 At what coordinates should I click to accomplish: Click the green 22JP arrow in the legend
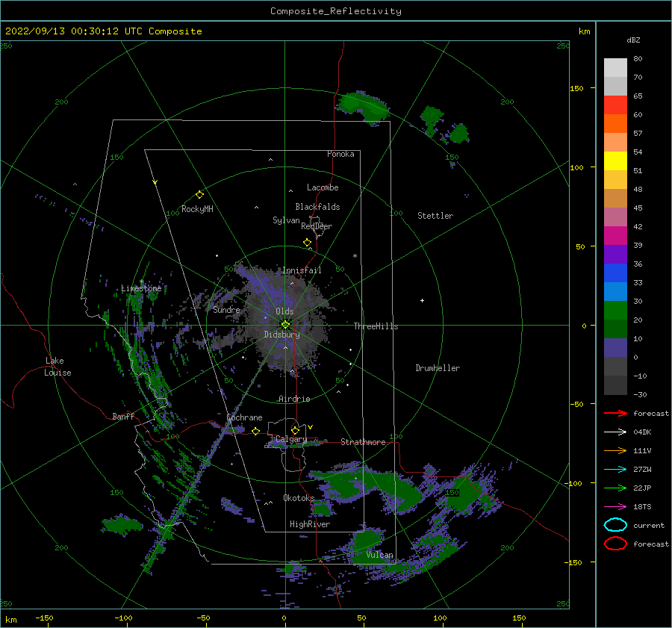(x=615, y=488)
